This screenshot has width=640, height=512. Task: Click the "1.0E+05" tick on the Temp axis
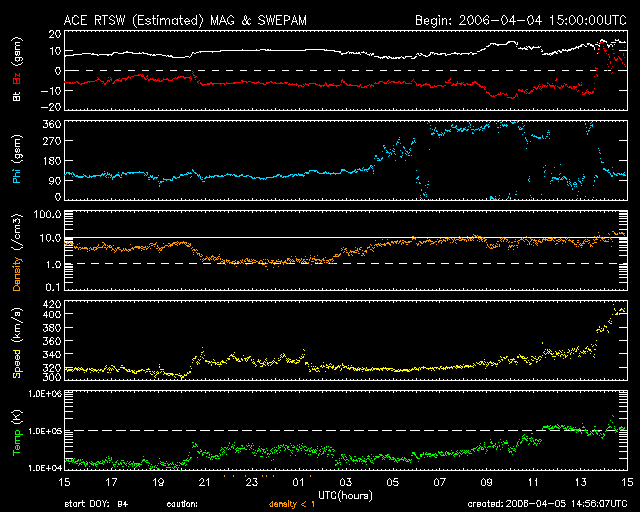click(45, 431)
